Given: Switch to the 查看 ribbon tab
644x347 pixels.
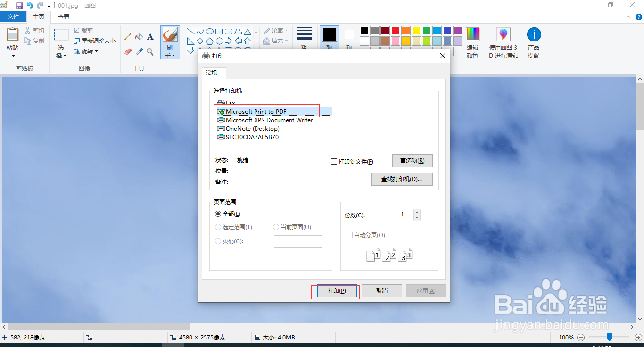Looking at the screenshot, I should (x=63, y=16).
